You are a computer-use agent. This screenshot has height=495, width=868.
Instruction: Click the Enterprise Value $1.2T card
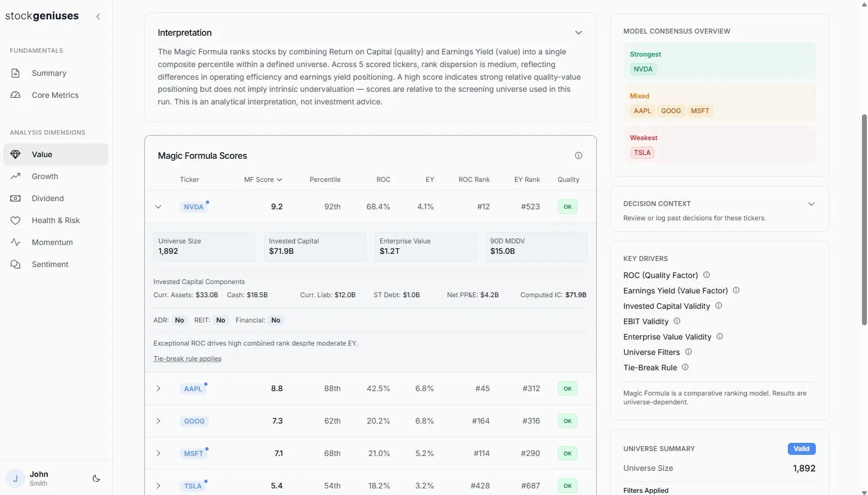click(425, 246)
